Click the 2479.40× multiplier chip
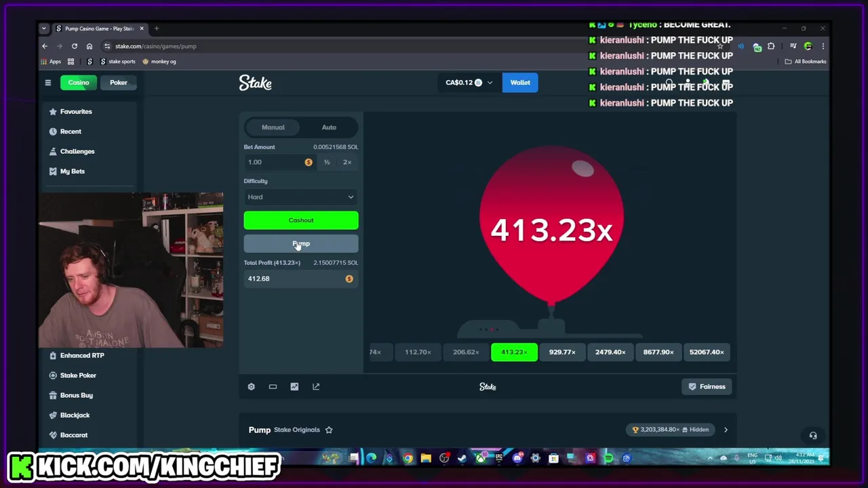868x488 pixels. coord(610,352)
